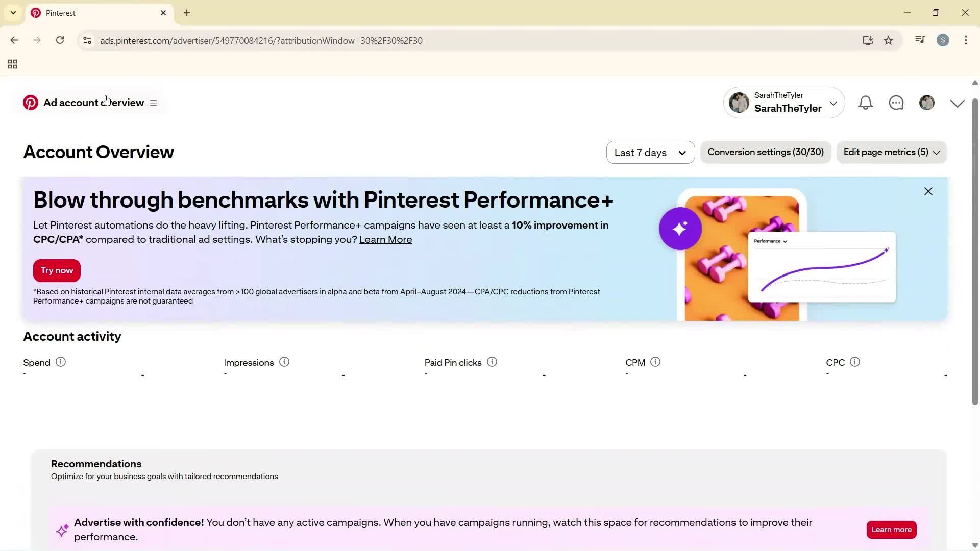Expand the Edit page metrics dropdown
The width and height of the screenshot is (980, 551).
pyautogui.click(x=891, y=152)
